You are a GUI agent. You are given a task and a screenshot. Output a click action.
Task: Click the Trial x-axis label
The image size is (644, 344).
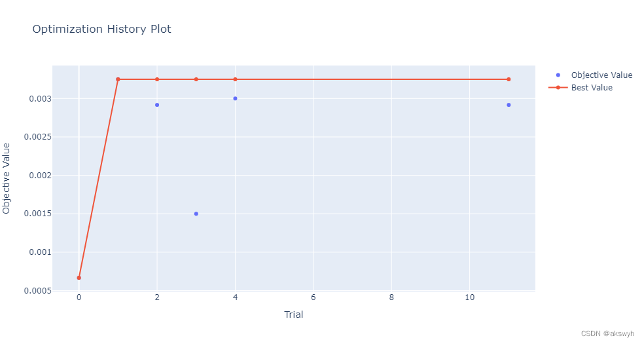[x=294, y=315]
